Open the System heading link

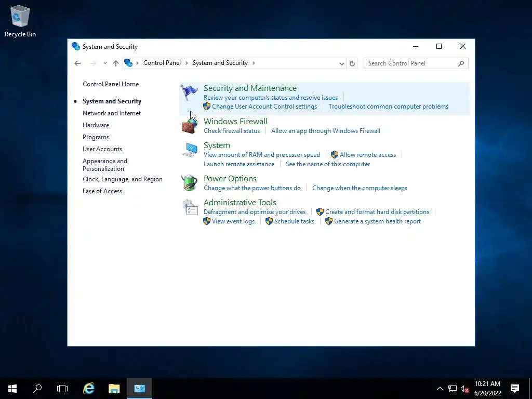click(x=217, y=145)
